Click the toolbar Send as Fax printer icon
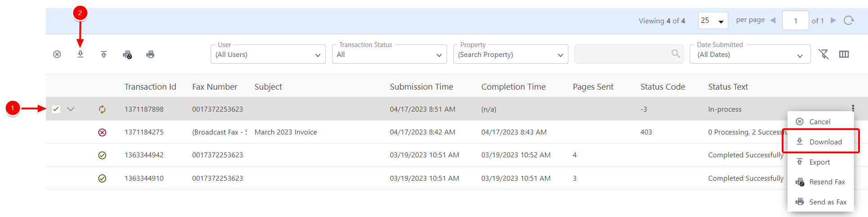The image size is (868, 217). point(151,54)
